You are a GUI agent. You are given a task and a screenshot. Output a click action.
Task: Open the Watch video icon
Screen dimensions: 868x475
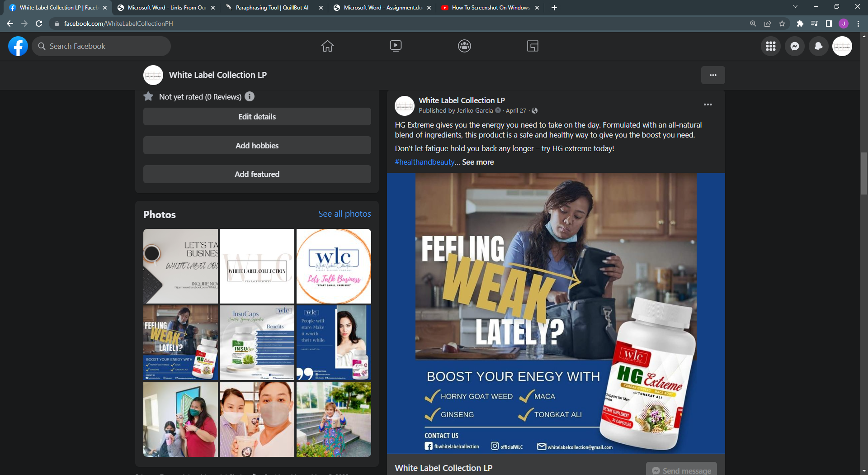pos(396,46)
